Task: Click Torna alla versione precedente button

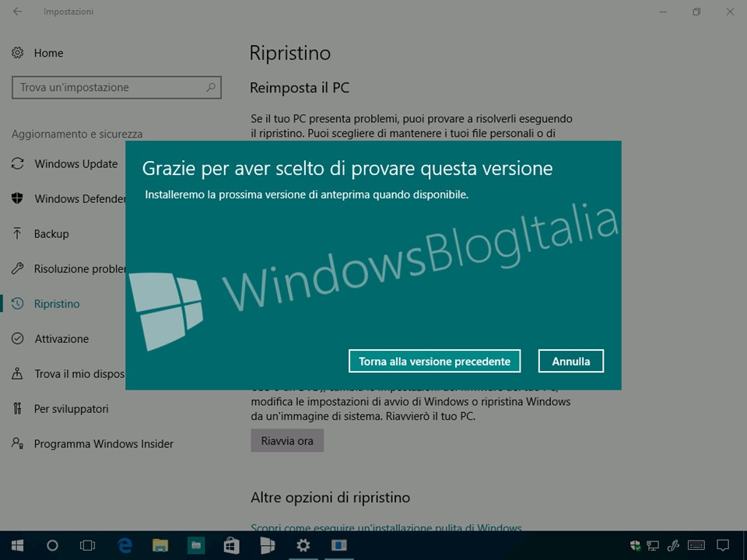Action: coord(434,361)
